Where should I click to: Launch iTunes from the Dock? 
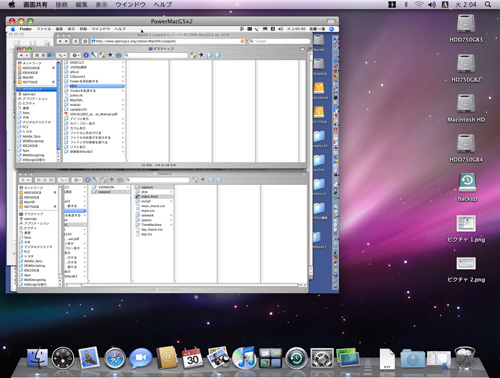point(244,358)
